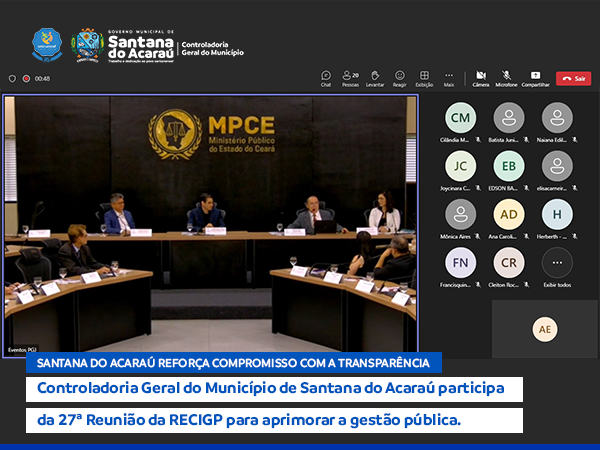
Task: Raise hand with the Levantar button
Action: pos(375,78)
